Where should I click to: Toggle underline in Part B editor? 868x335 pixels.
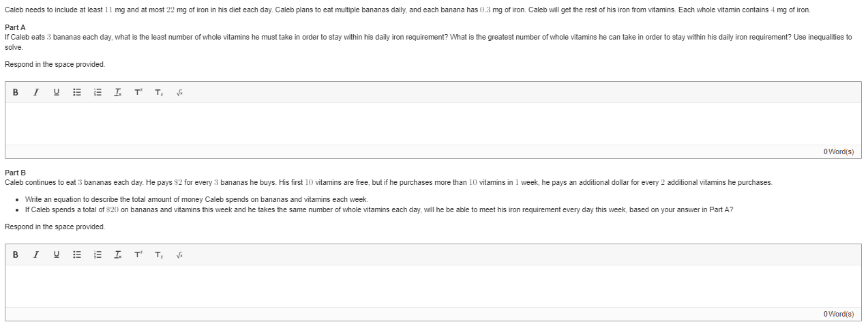[56, 254]
